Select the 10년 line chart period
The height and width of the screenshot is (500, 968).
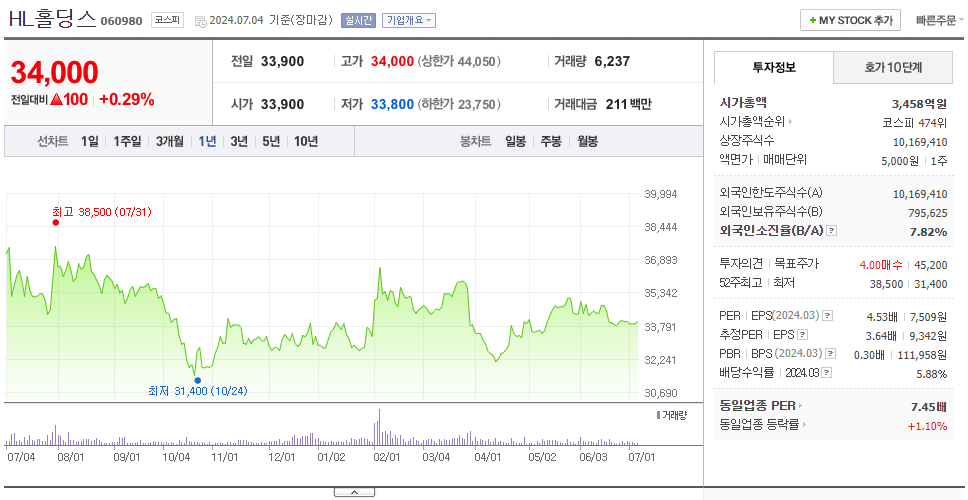(306, 141)
